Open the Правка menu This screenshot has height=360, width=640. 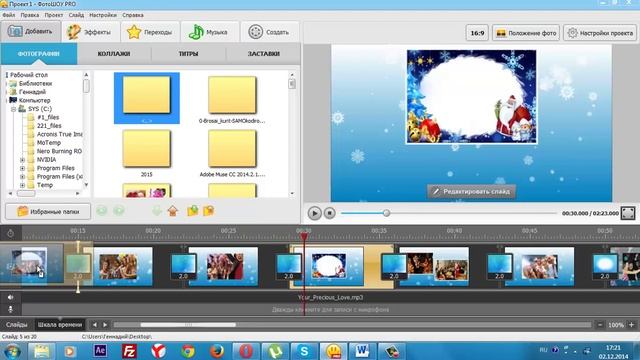[x=30, y=15]
